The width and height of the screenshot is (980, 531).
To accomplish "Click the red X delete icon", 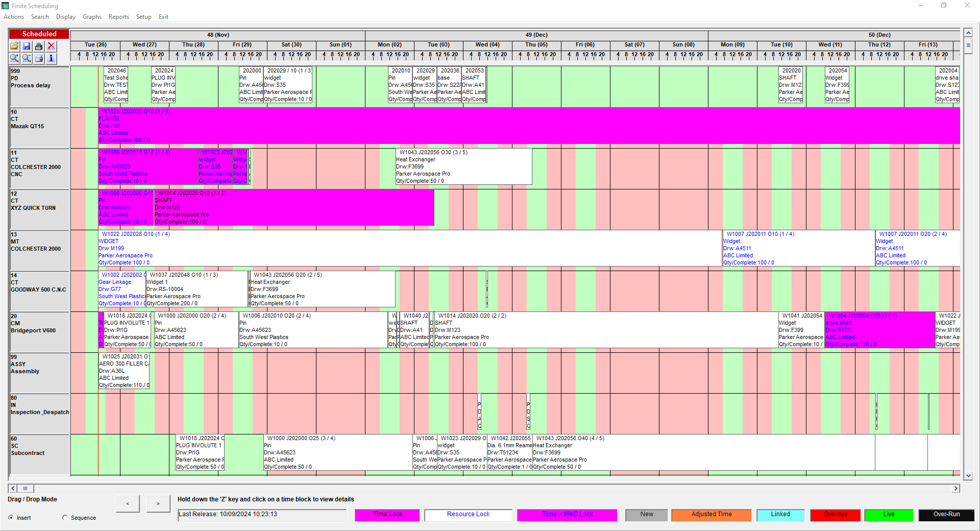I will (51, 46).
